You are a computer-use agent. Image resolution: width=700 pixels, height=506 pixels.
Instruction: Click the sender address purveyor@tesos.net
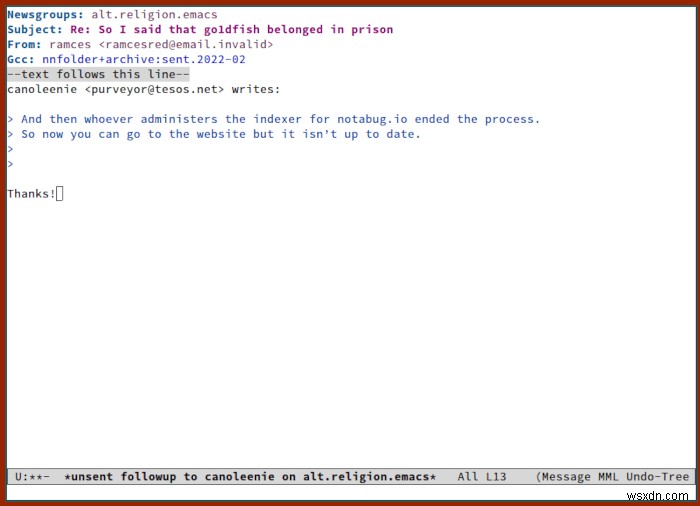[x=154, y=89]
